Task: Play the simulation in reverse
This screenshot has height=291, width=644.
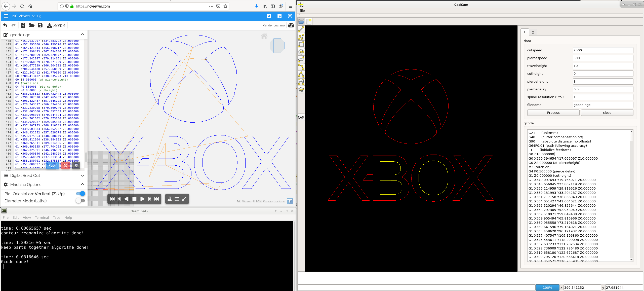Action: pos(127,199)
